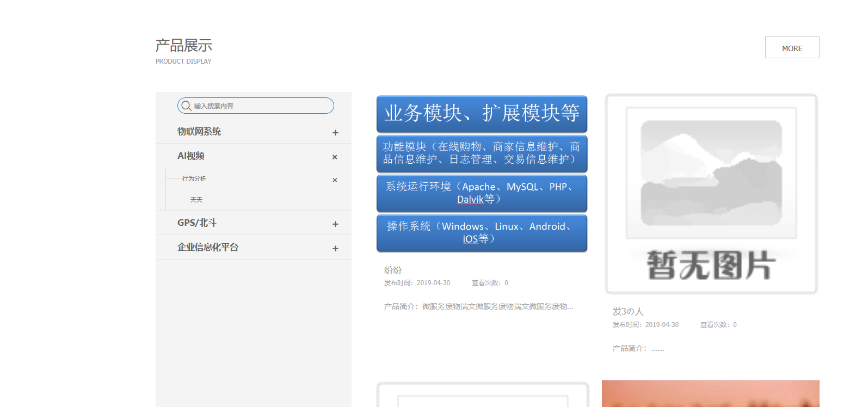This screenshot has width=868, height=407.
Task: Select the 物联网系统 menu item
Action: point(199,132)
